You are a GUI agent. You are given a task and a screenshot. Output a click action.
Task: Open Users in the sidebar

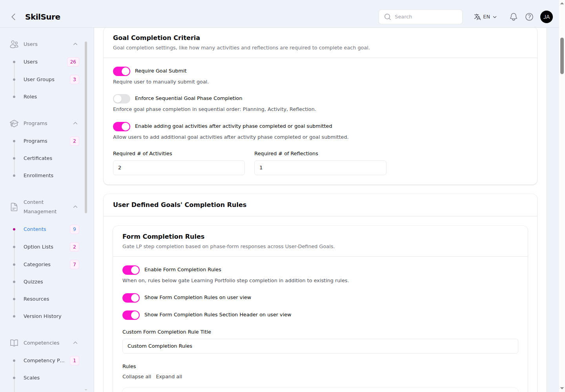tap(31, 62)
